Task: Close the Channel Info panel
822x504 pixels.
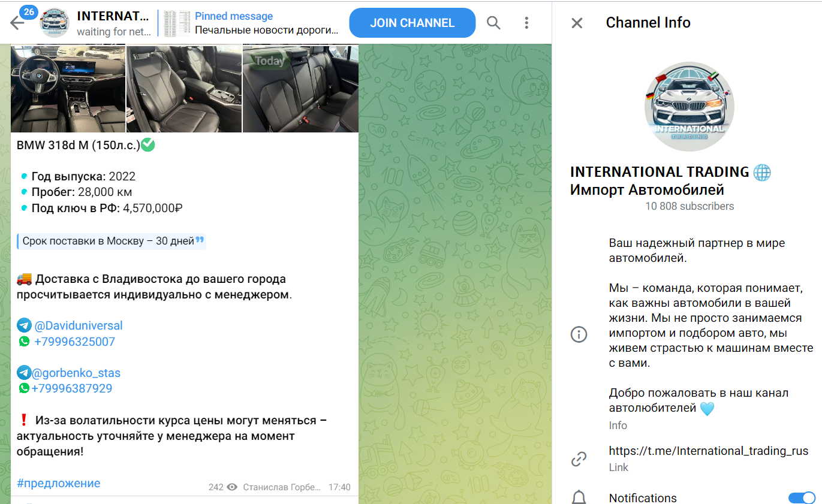Action: click(577, 23)
